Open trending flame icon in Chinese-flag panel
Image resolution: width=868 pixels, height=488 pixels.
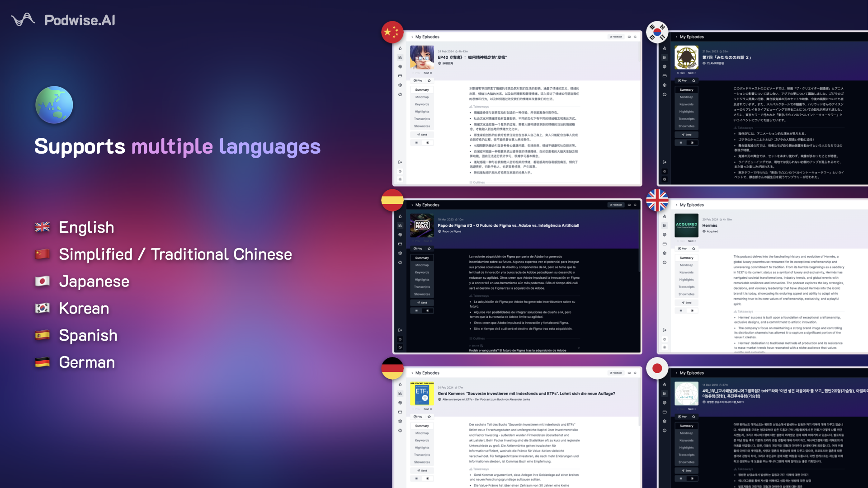400,48
